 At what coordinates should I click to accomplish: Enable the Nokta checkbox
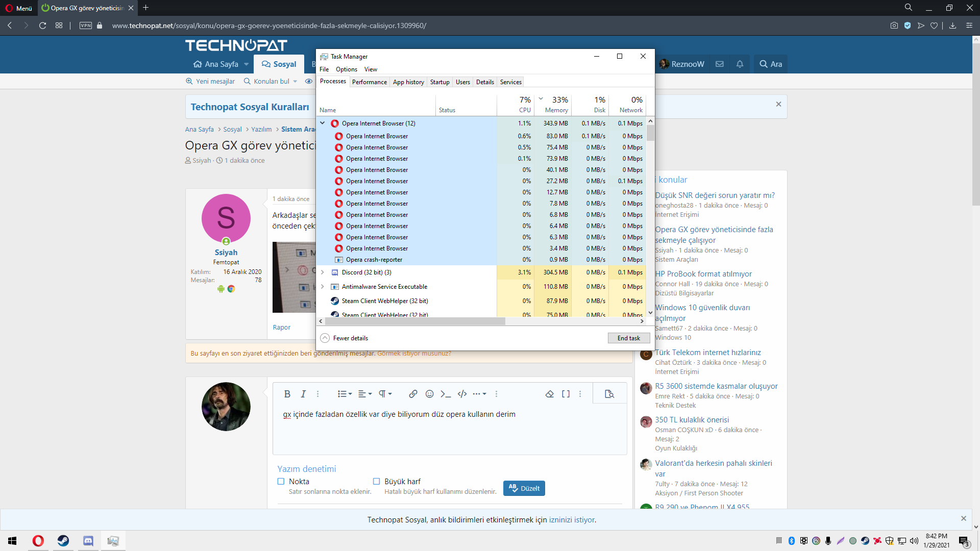[x=281, y=481]
